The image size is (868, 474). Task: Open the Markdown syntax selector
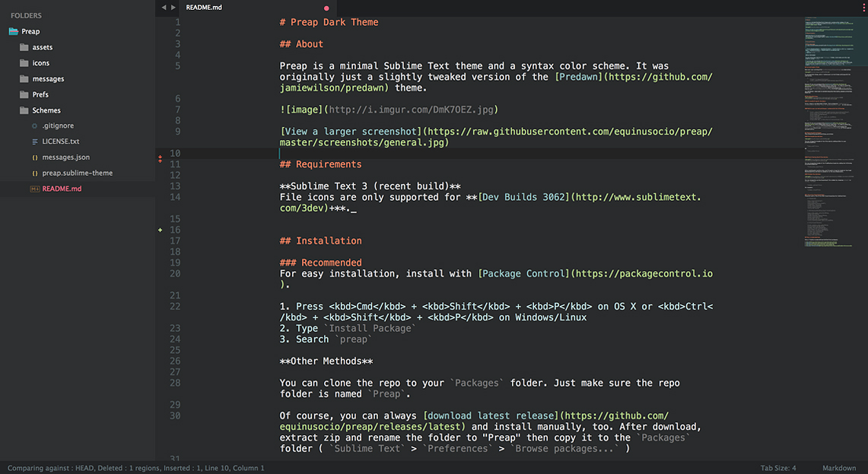coord(838,469)
